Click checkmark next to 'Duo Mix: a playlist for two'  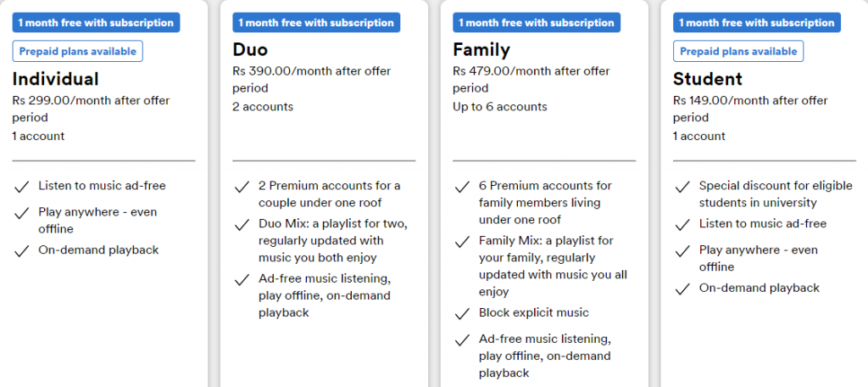242,226
